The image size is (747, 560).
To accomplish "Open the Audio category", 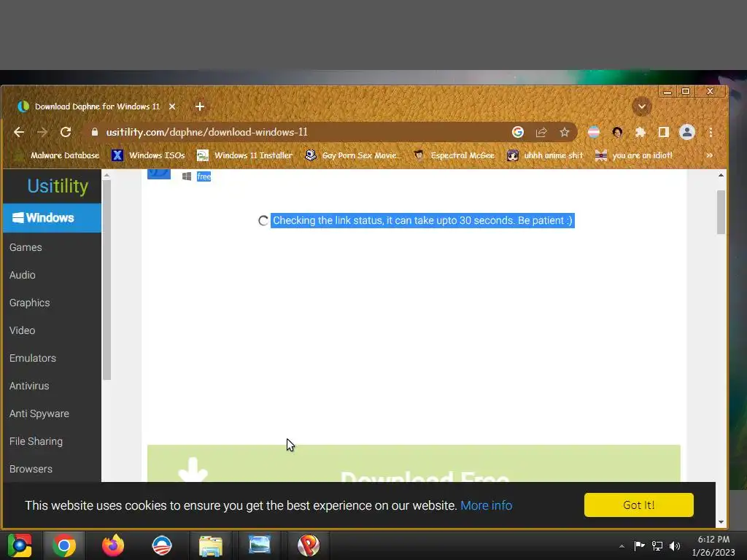I will pyautogui.click(x=23, y=275).
